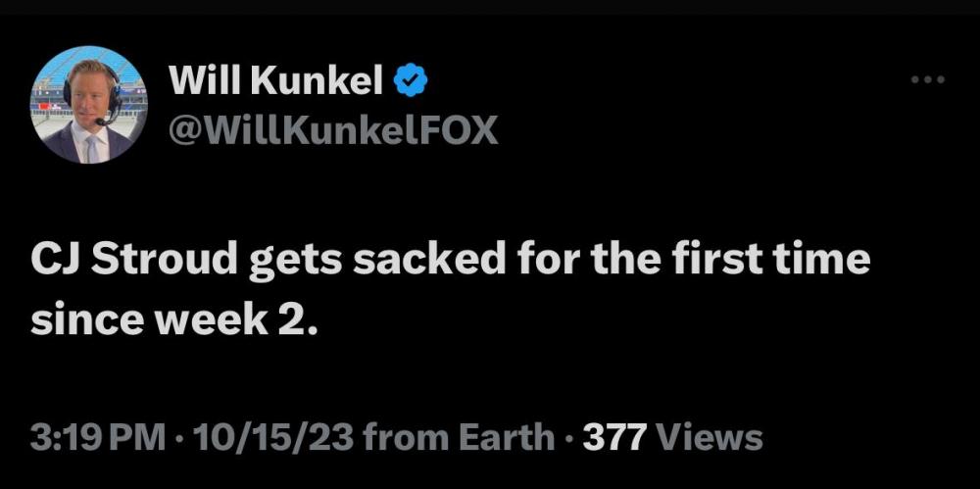Open Will Kunkel's profile picture

pos(89,105)
